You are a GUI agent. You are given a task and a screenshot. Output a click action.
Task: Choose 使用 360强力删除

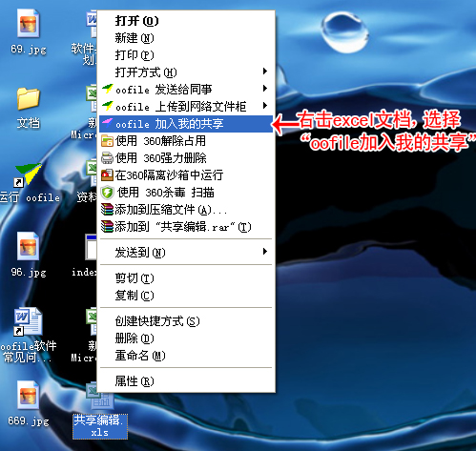click(186, 158)
